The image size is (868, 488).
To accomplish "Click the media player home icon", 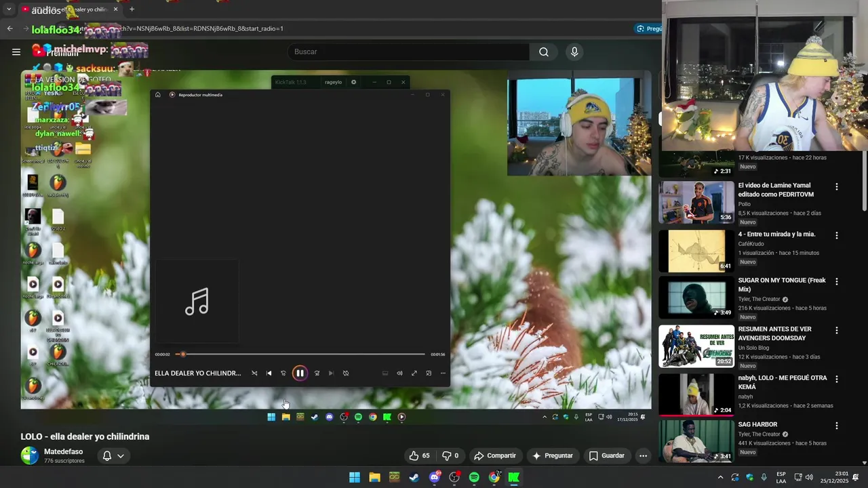I will [x=158, y=95].
